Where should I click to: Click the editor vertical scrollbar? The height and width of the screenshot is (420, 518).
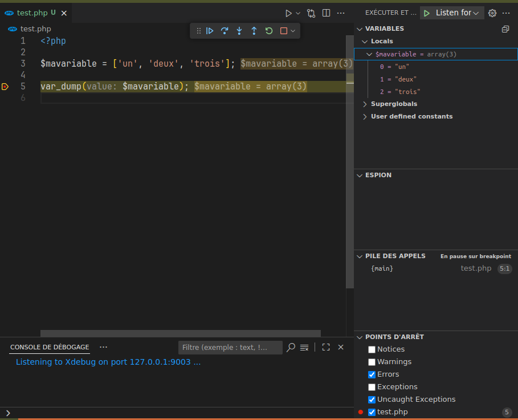click(x=349, y=162)
